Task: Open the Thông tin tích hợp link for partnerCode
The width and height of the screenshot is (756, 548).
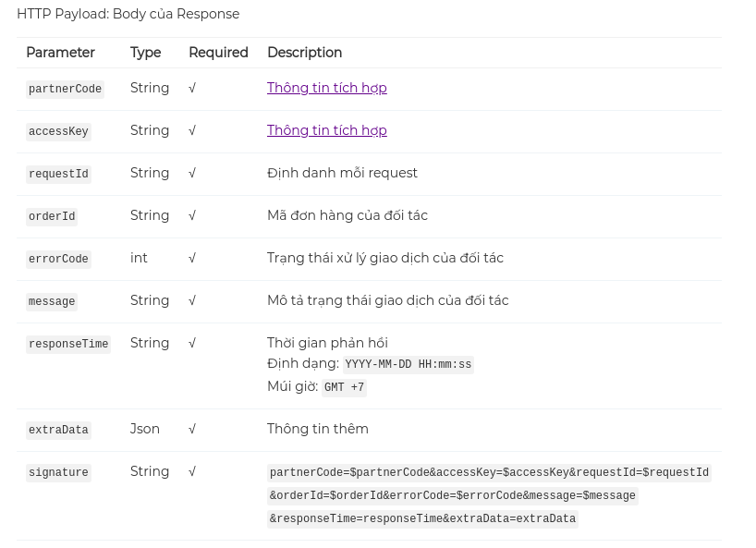Action: (326, 88)
